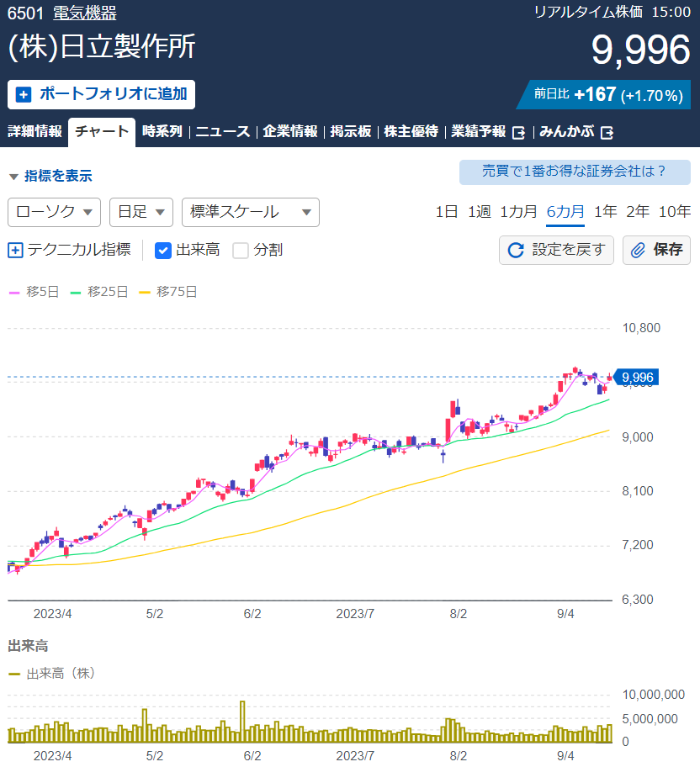Open the 株主優待 tab
The height and width of the screenshot is (767, 700).
pyautogui.click(x=411, y=131)
